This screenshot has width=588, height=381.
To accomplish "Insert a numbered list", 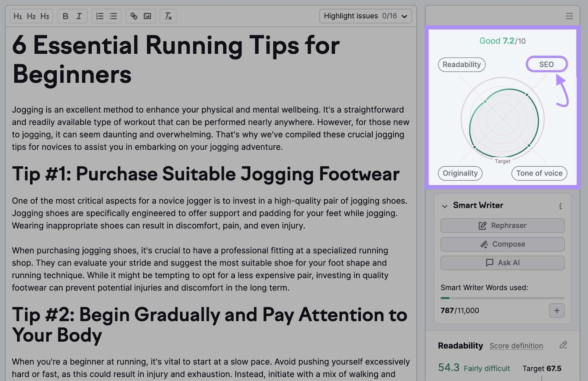I will 100,16.
